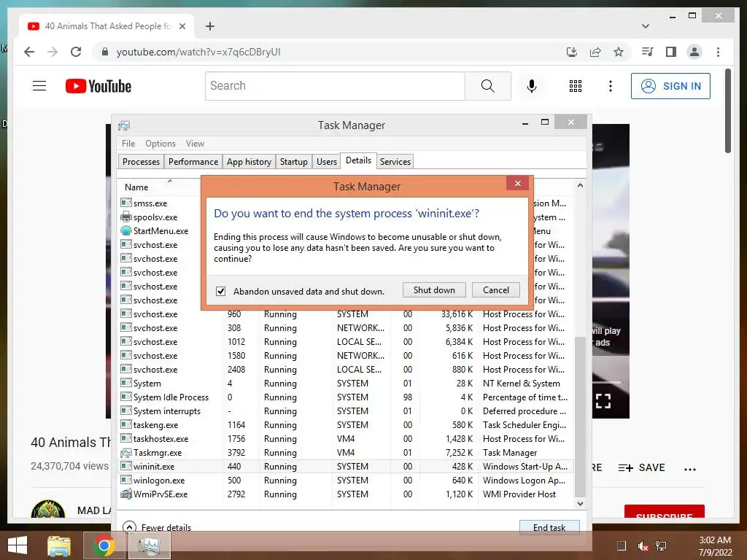The width and height of the screenshot is (747, 560).
Task: Collapse to Fewer details
Action: [x=158, y=527]
